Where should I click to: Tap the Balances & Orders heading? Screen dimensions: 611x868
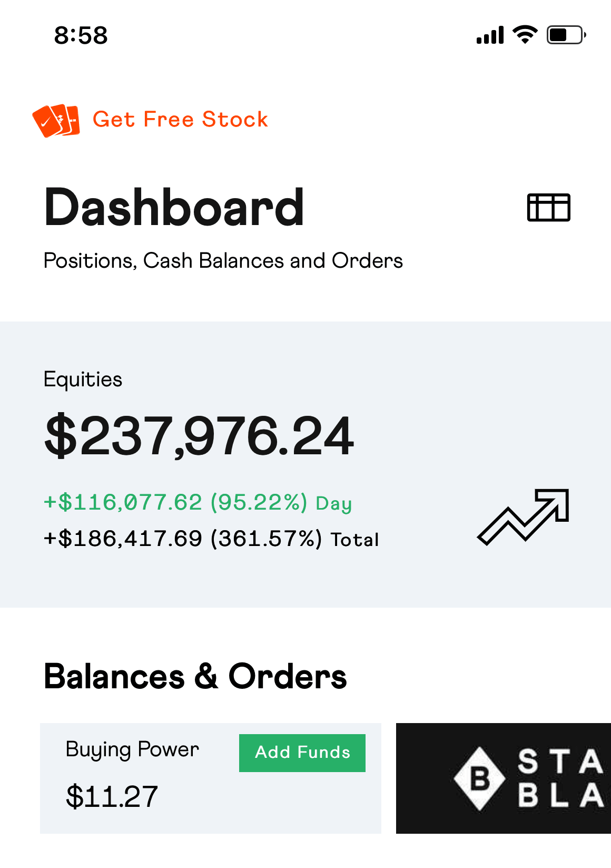(195, 677)
